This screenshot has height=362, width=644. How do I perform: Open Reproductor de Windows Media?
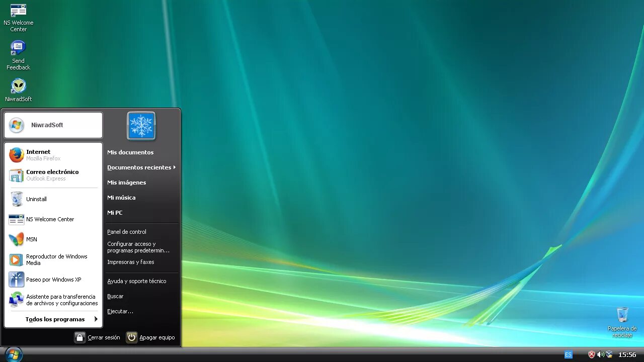53,259
